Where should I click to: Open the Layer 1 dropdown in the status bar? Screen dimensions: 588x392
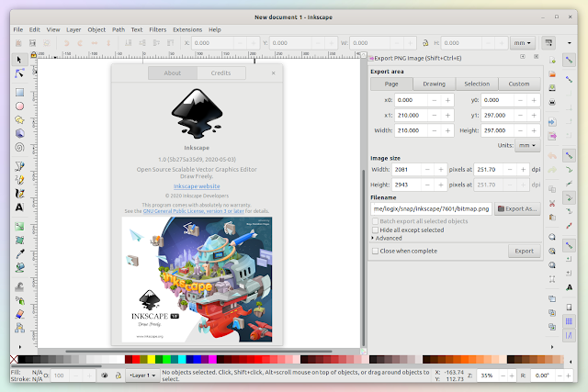(142, 375)
